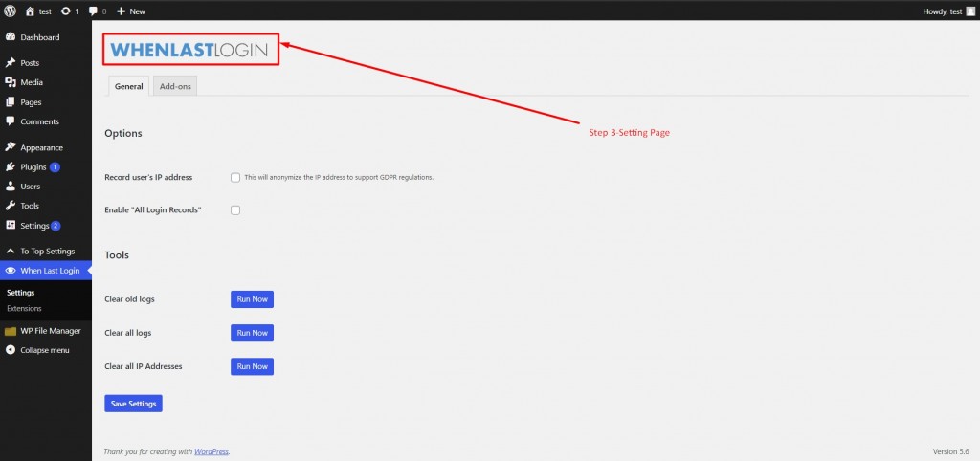
Task: Run Now for Clear all IP Addresses
Action: click(252, 366)
